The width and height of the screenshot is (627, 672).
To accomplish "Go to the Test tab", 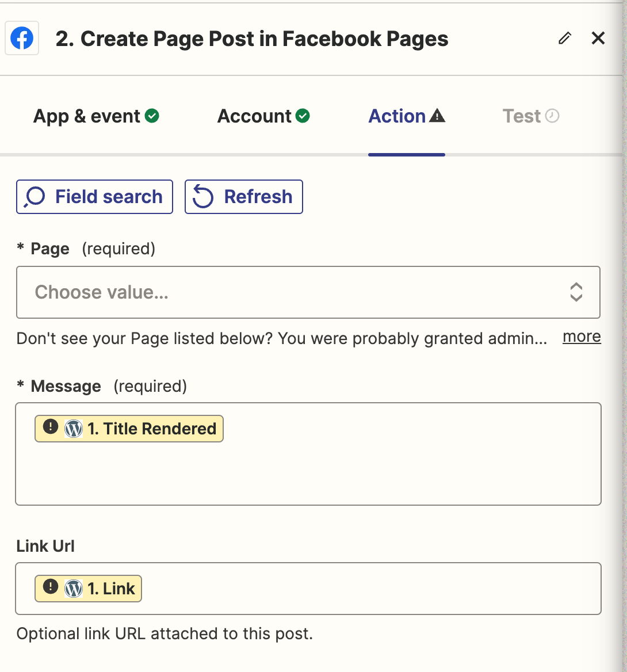I will [x=530, y=116].
